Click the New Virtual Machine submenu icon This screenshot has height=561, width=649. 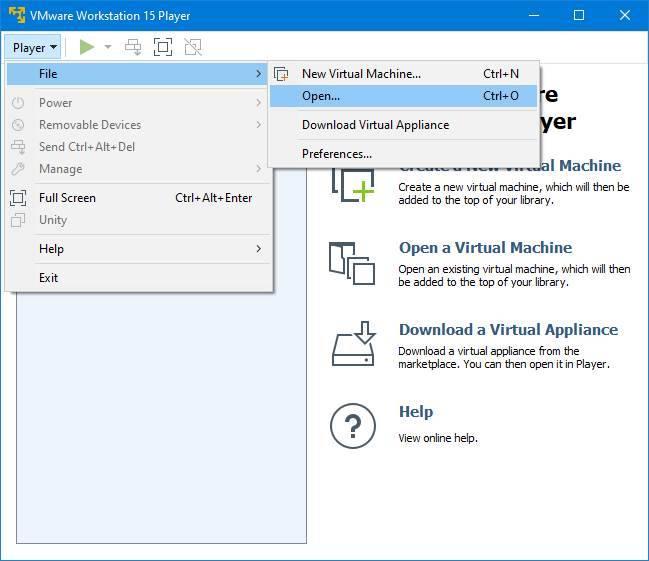click(281, 74)
